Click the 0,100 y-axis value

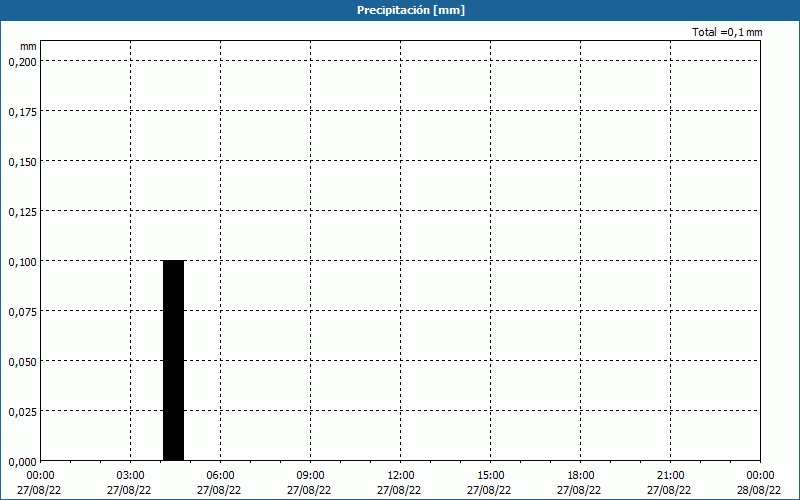tap(23, 262)
